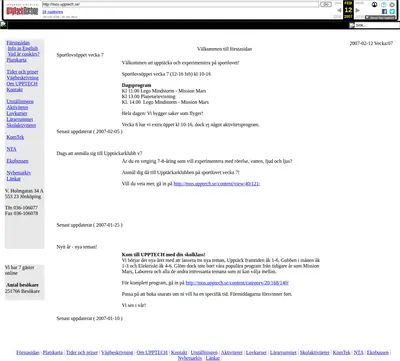Screen dimensions: 400x361
Task: Open Platskarta in the sidebar menu
Action: click(x=16, y=60)
